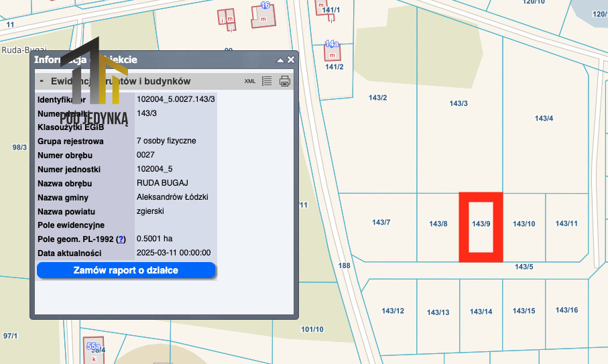Click the building marked 14a
Image resolution: width=608 pixels, height=364 pixels.
point(332,51)
